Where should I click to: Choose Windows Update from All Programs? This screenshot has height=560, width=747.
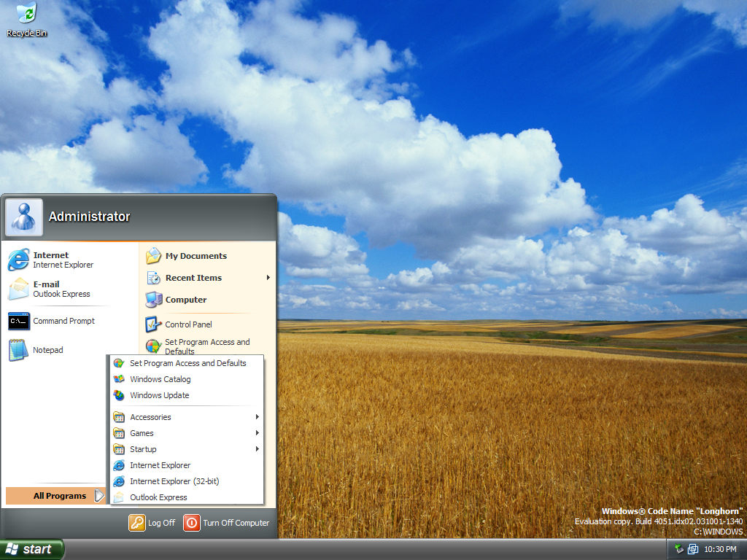[x=187, y=395]
